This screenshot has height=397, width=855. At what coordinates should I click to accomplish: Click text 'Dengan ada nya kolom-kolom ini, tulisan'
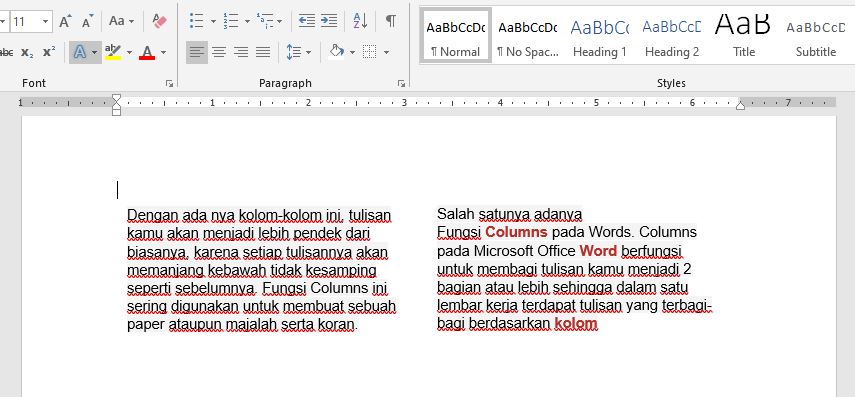coord(259,215)
